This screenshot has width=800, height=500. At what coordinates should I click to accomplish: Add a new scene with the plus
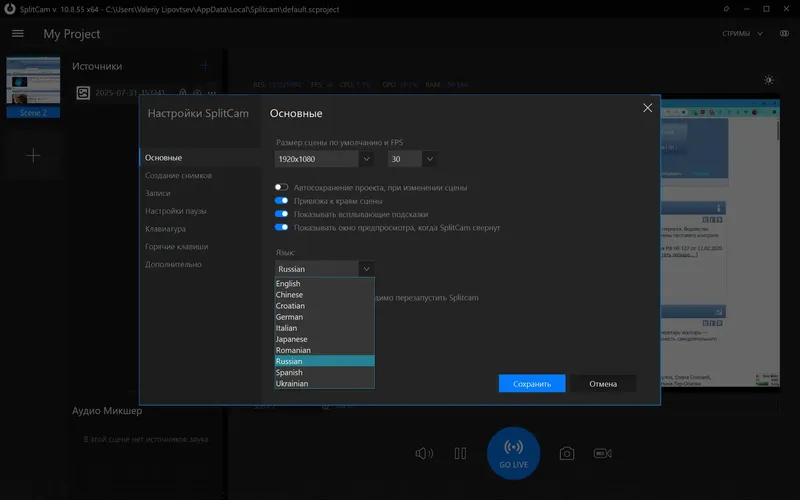(x=33, y=156)
